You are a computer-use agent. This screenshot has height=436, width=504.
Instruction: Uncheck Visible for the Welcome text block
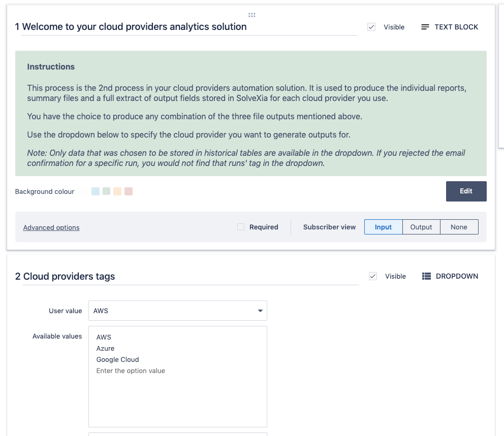pos(371,27)
